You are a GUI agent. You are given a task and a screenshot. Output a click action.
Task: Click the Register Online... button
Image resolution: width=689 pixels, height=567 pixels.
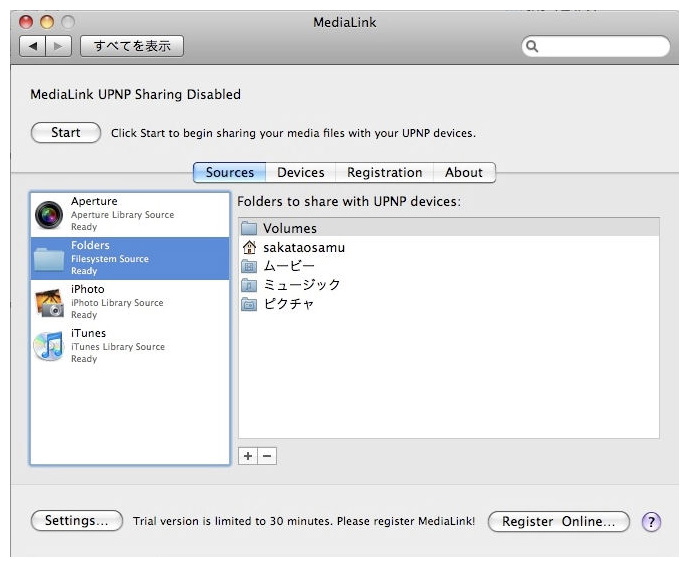tap(559, 521)
